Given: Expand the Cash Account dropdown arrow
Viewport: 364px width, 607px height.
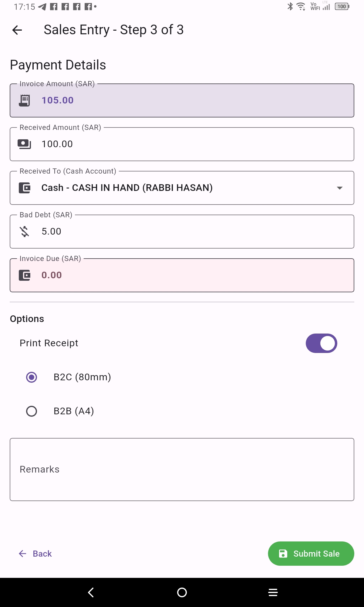Looking at the screenshot, I should coord(340,188).
